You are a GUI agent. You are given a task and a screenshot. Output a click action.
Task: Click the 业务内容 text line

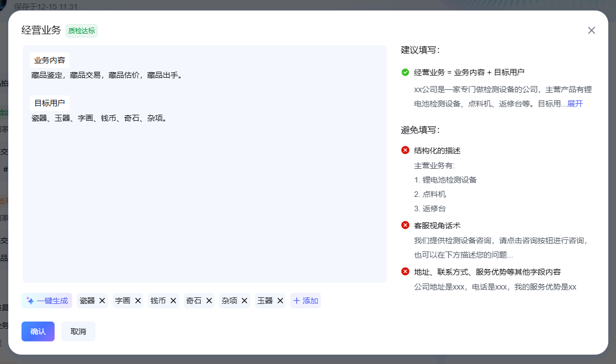pos(107,75)
